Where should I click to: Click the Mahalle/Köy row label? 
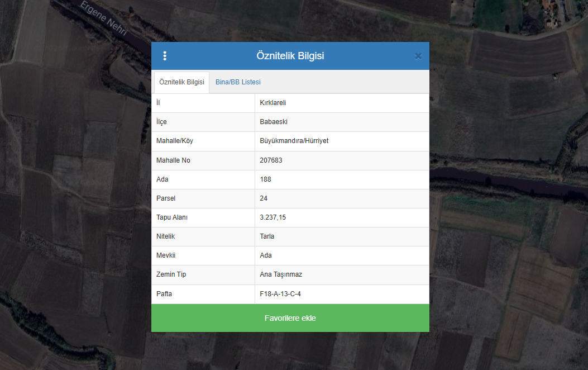click(x=174, y=141)
